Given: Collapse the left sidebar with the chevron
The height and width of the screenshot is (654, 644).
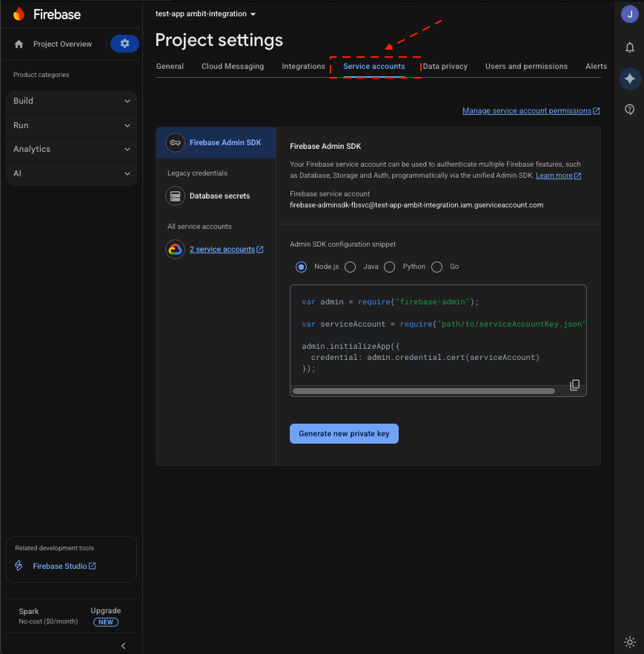Looking at the screenshot, I should pos(123,645).
